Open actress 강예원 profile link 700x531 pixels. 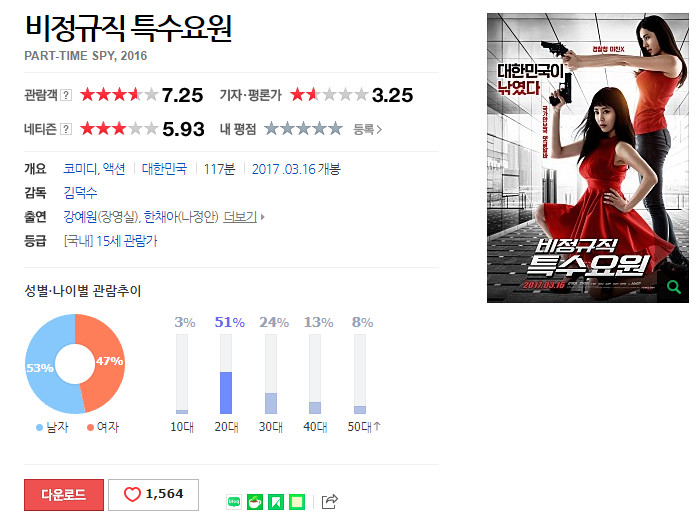click(80, 217)
